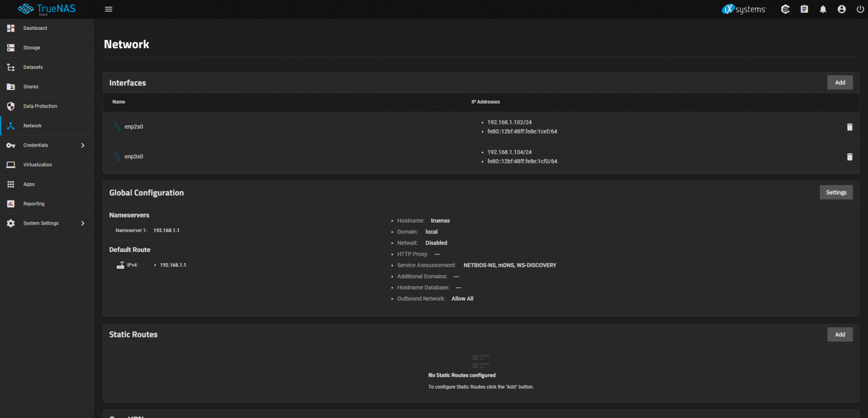The image size is (868, 418).
Task: Open the Shares menu item
Action: coord(31,87)
